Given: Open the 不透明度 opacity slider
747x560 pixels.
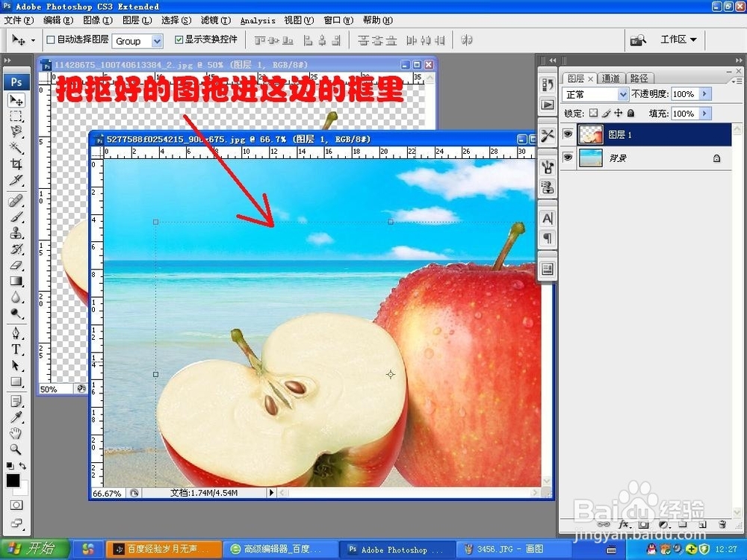Looking at the screenshot, I should tap(705, 94).
